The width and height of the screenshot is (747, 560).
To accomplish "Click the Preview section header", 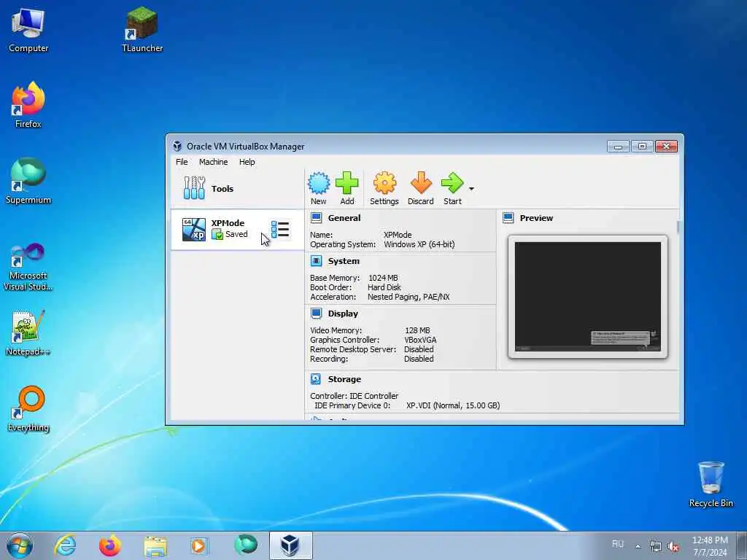I will [536, 218].
